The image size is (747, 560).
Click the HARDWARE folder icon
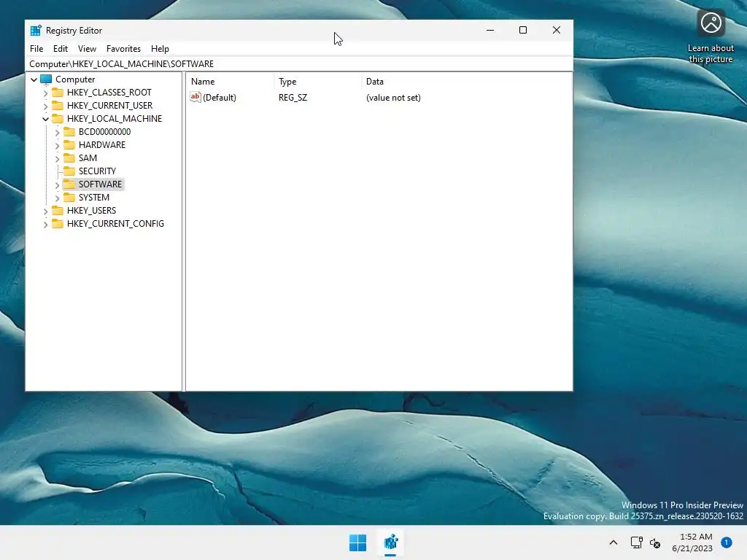[69, 145]
